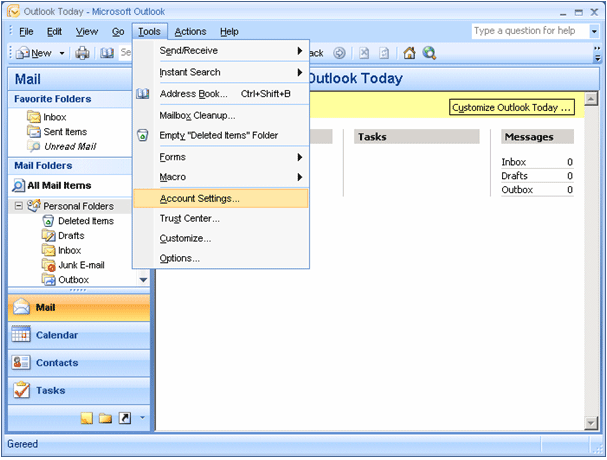607x460 pixels.
Task: Click the Mail Folders heading
Action: click(43, 166)
